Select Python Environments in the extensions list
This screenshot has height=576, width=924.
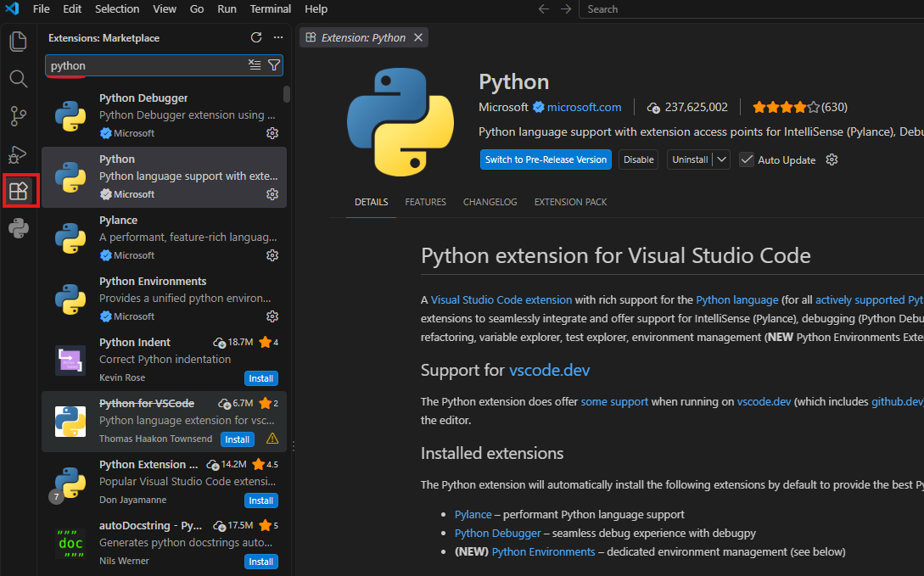pyautogui.click(x=164, y=299)
